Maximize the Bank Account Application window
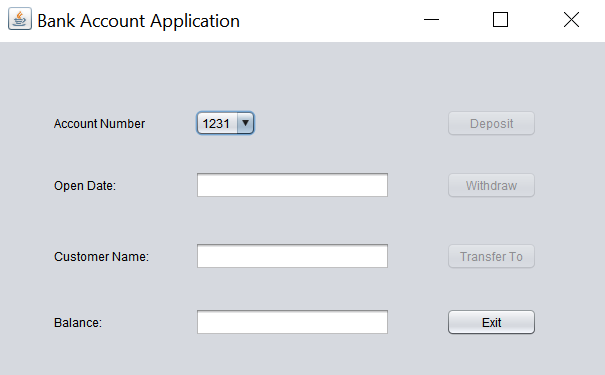Screen dimensions: 605x375 (500, 19)
